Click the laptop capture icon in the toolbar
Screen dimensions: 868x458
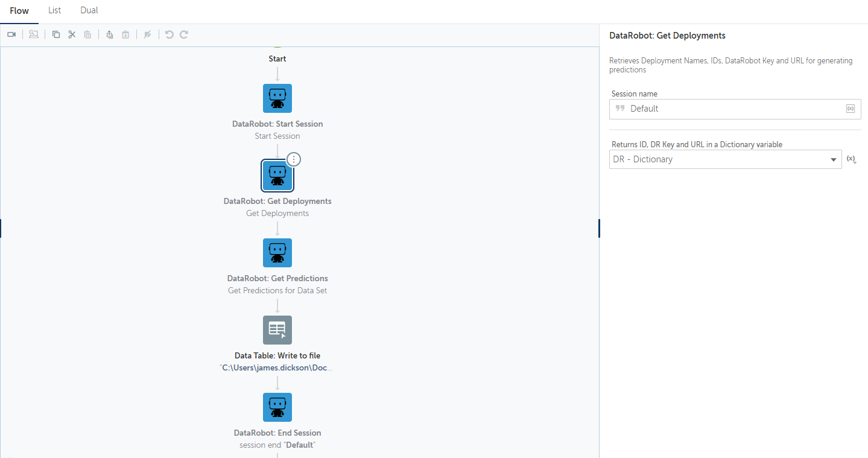pos(34,34)
